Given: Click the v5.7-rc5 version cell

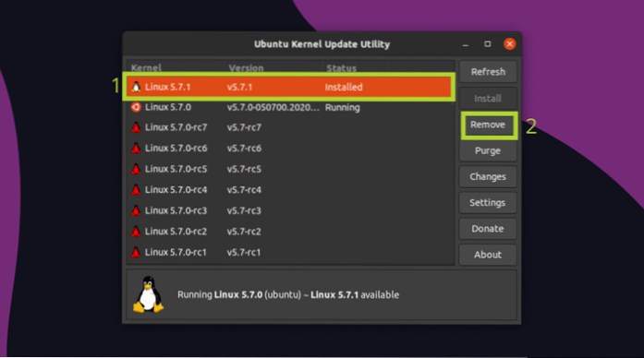Looking at the screenshot, I should pyautogui.click(x=244, y=169).
